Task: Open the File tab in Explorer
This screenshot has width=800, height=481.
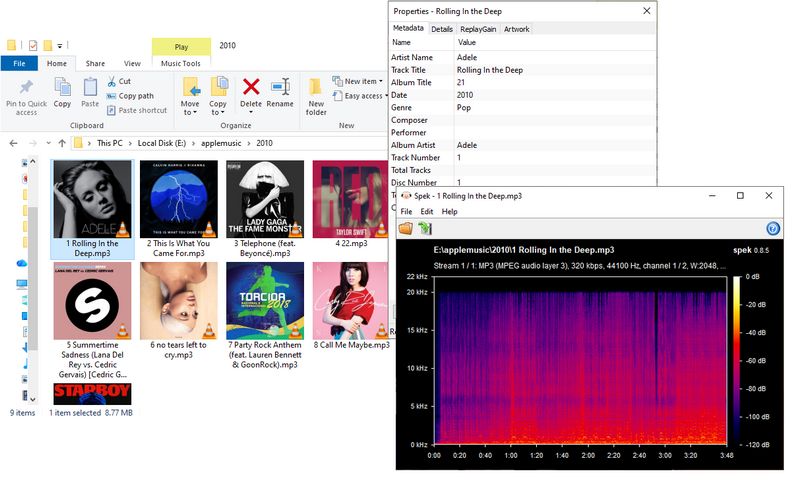Action: [19, 64]
